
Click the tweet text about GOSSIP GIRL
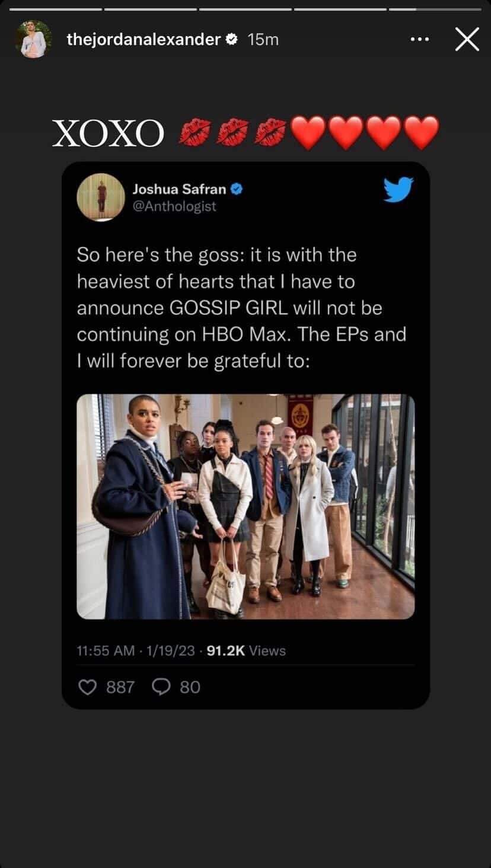pyautogui.click(x=241, y=308)
